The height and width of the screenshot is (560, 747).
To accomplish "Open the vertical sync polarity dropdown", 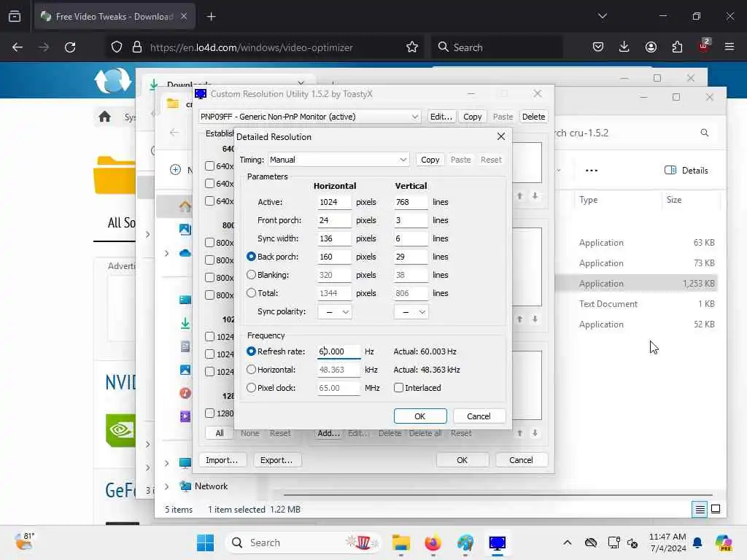I will point(411,312).
